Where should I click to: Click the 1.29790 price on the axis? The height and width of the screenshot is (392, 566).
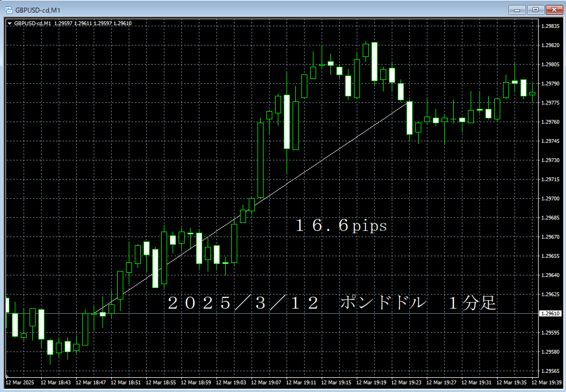click(550, 84)
